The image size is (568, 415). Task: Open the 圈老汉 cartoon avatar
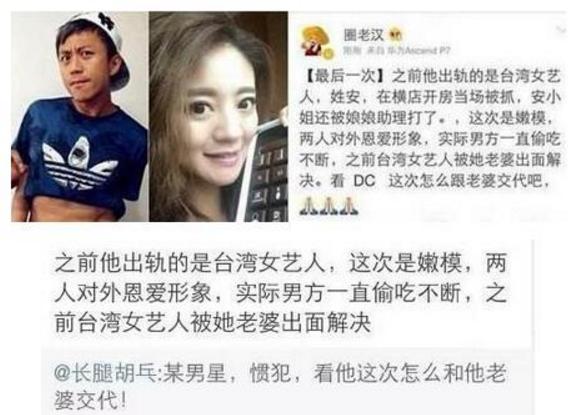tap(314, 41)
